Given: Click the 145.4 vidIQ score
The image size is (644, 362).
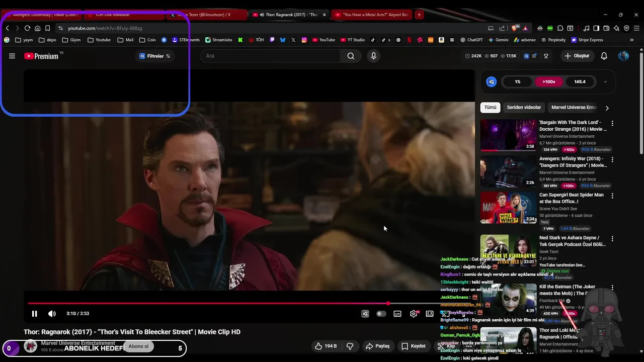Looking at the screenshot, I should (580, 81).
